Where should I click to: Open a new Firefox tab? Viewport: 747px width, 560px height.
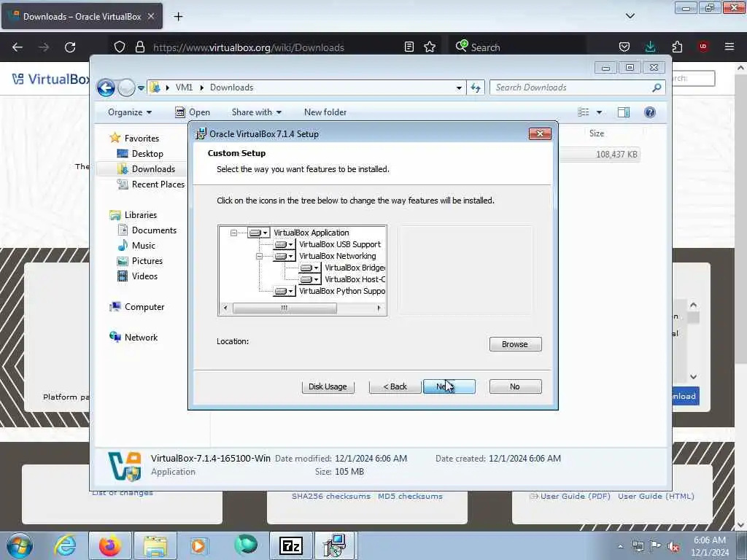coord(178,17)
